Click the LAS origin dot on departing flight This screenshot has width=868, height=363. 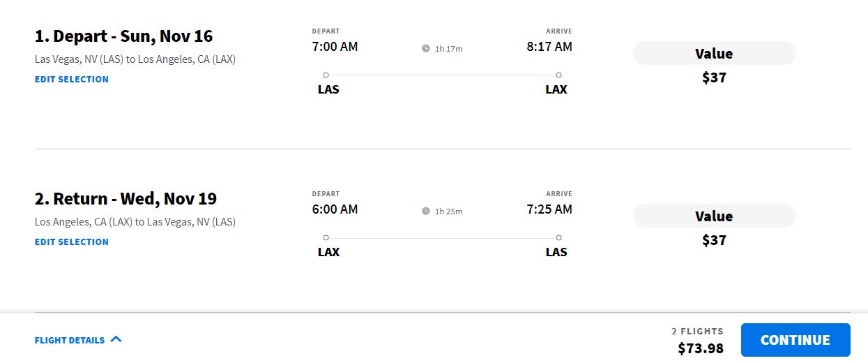tap(326, 75)
